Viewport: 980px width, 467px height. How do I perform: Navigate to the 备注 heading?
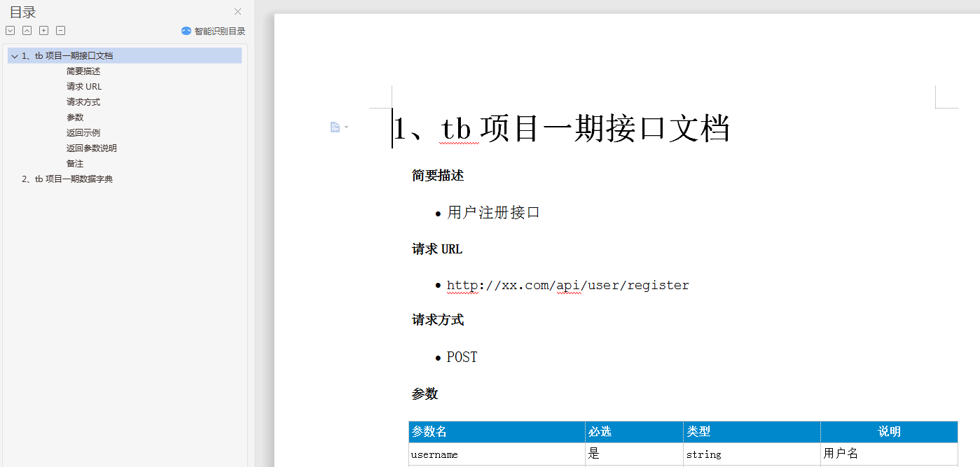74,163
